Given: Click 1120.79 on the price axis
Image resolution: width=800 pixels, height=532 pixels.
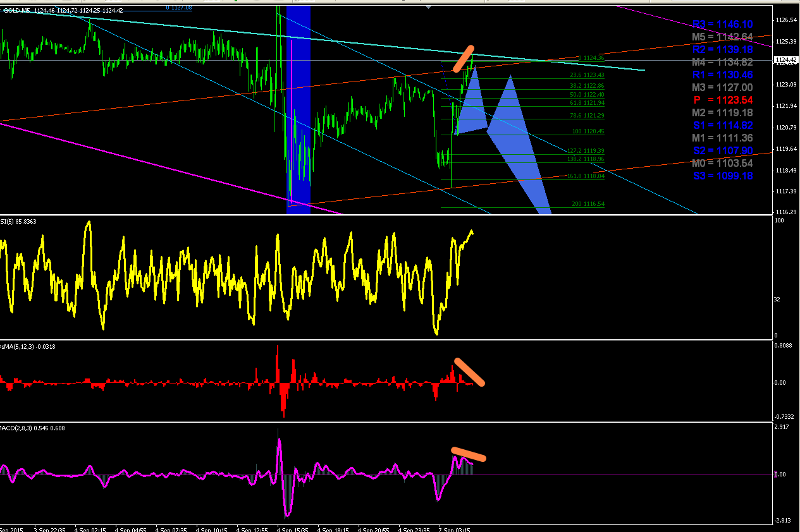Looking at the screenshot, I should click(787, 128).
